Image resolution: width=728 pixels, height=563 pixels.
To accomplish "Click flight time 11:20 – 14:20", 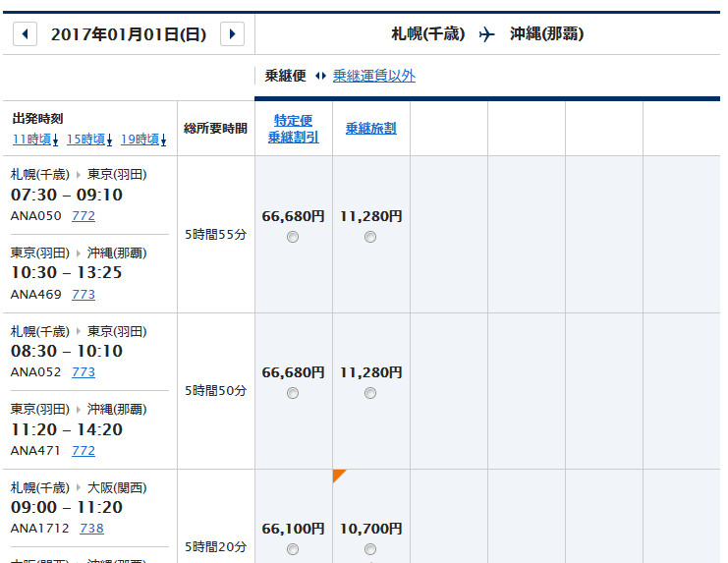I will (x=67, y=429).
